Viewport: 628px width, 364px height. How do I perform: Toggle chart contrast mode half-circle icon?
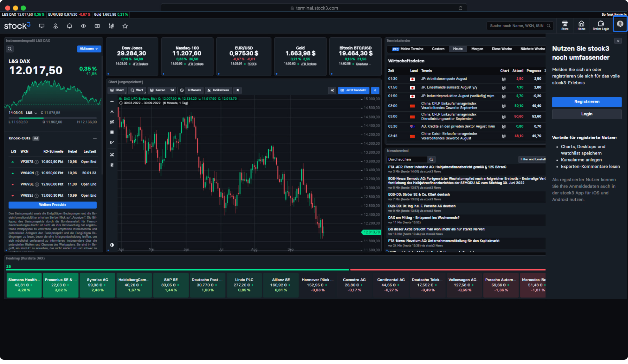pos(112,245)
